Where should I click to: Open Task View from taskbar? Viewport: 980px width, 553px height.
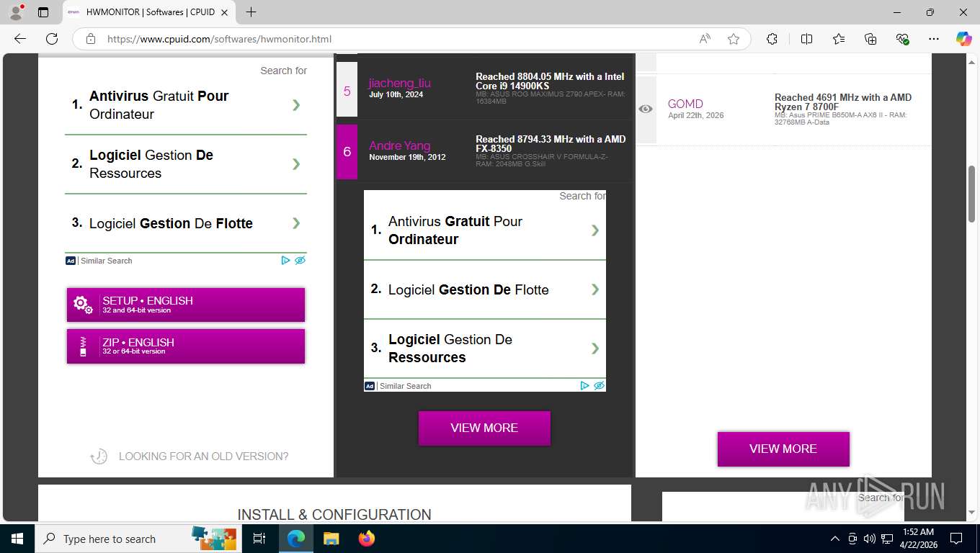click(x=259, y=539)
